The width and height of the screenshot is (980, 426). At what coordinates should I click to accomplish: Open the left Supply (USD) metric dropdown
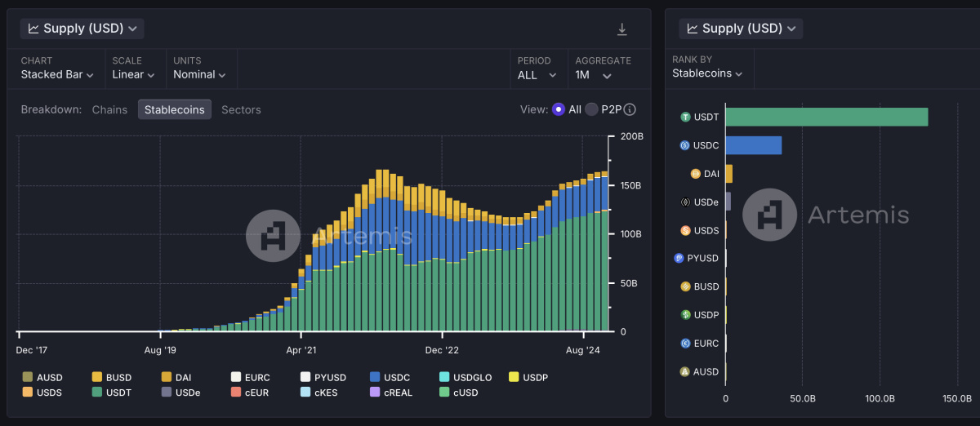point(82,29)
